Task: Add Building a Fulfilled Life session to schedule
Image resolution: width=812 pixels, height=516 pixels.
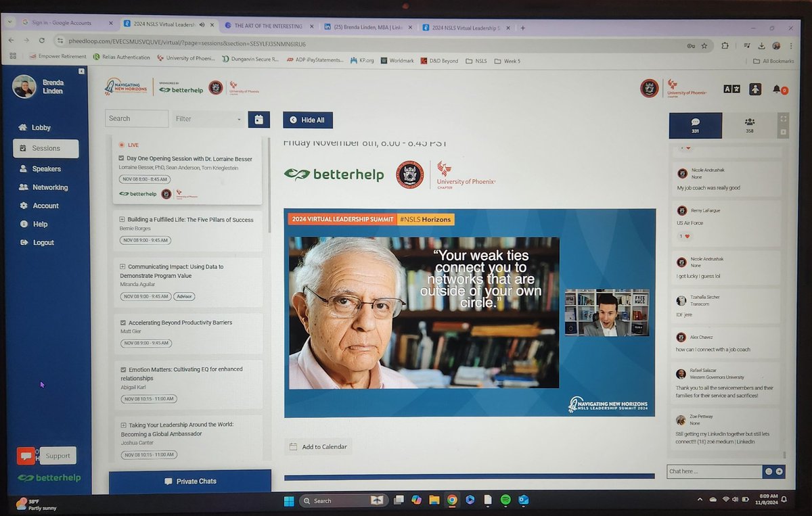Action: (122, 220)
